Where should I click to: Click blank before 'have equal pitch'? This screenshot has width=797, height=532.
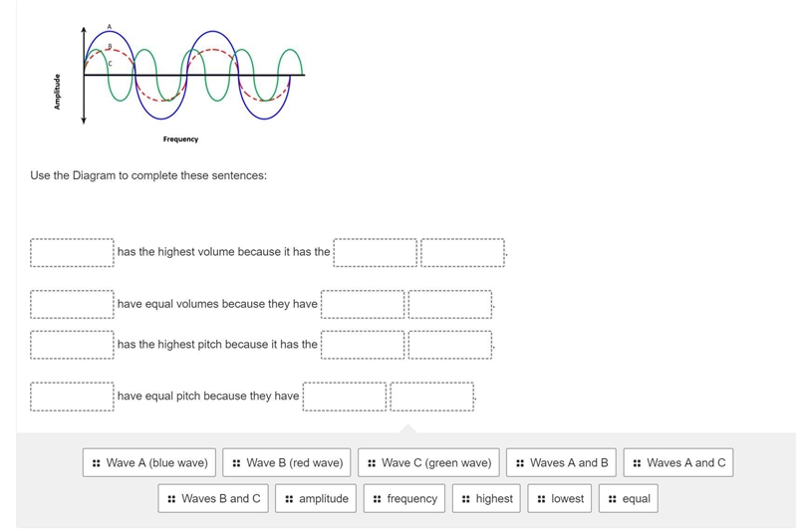point(72,397)
